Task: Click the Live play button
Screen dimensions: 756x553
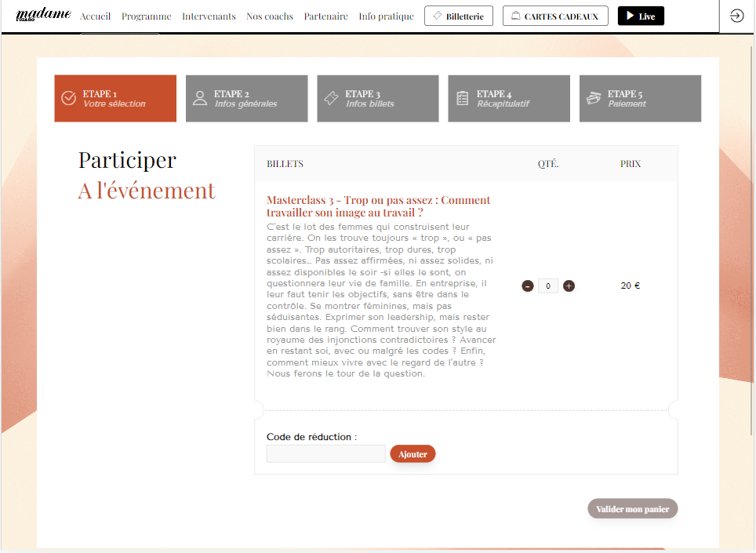Action: [641, 16]
